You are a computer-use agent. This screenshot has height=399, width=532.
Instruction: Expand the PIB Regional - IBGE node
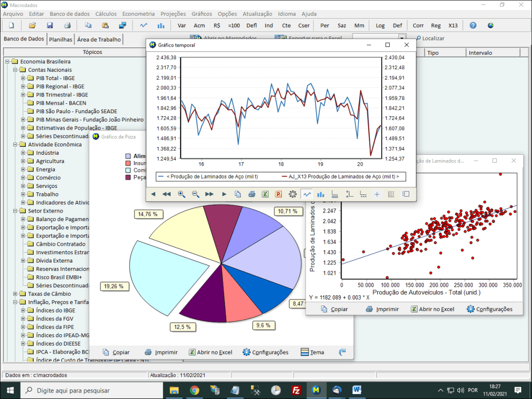pyautogui.click(x=23, y=87)
